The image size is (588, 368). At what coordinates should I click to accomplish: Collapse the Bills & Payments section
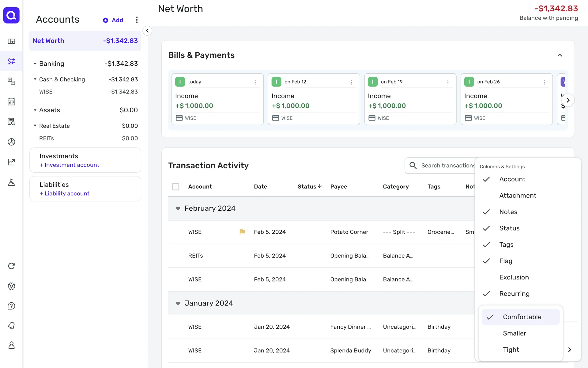[560, 55]
